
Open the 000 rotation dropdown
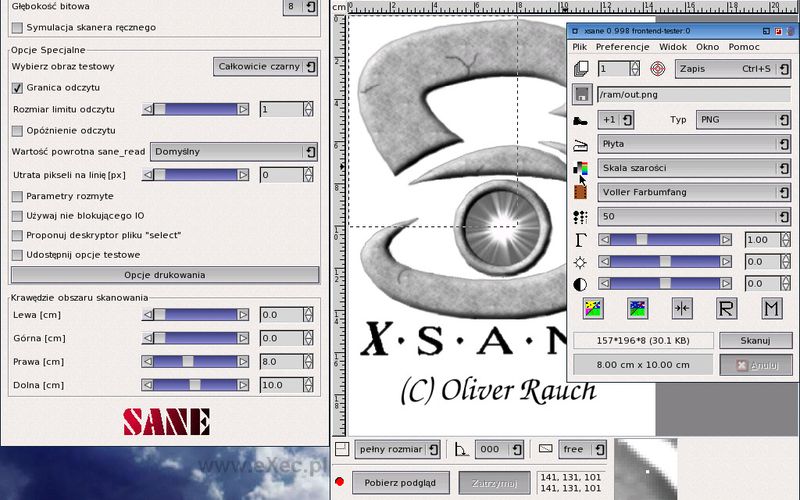499,449
